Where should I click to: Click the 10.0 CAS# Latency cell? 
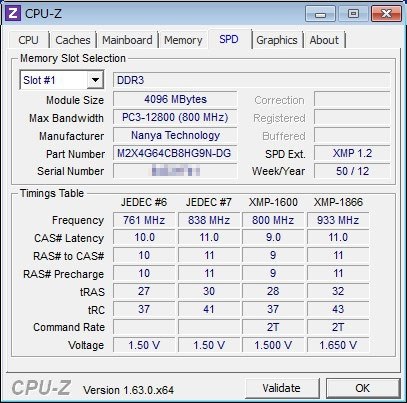pos(144,238)
